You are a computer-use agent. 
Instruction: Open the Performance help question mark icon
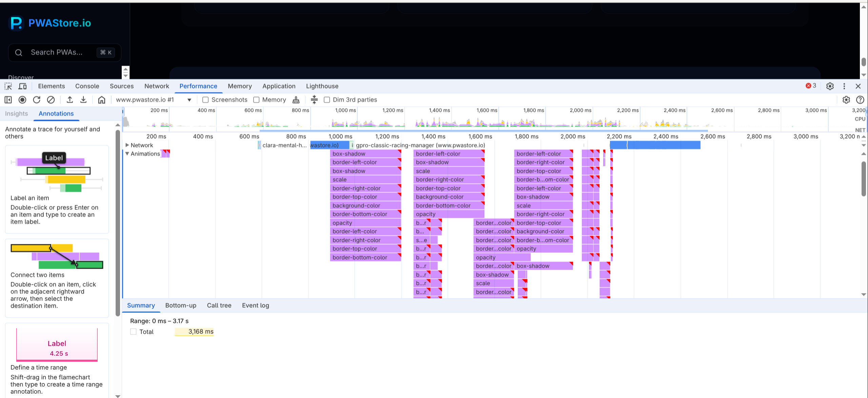tap(860, 100)
